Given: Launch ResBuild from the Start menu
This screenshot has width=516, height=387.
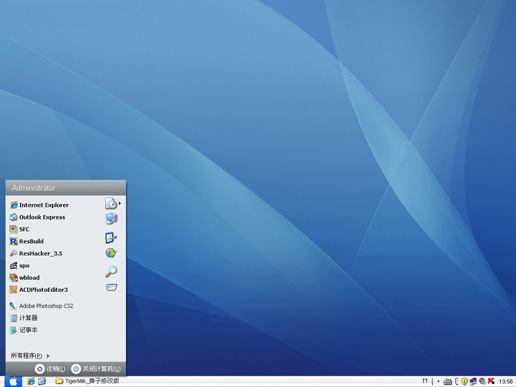Looking at the screenshot, I should 27,241.
